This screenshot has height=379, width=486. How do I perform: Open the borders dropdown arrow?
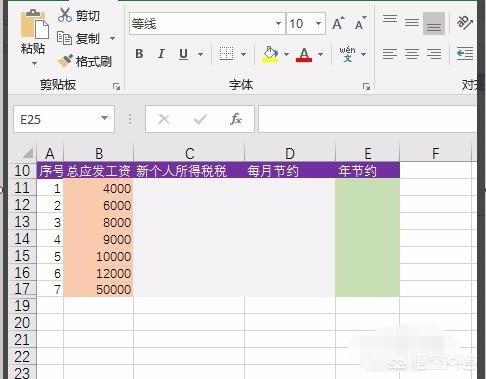click(243, 54)
